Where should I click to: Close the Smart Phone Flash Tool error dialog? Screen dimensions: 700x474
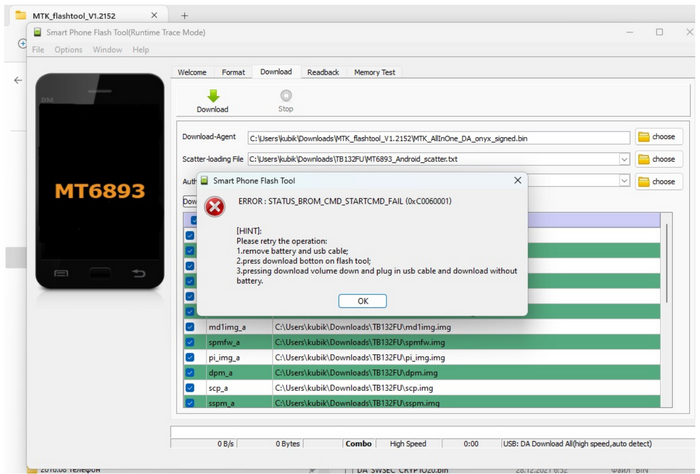point(517,181)
